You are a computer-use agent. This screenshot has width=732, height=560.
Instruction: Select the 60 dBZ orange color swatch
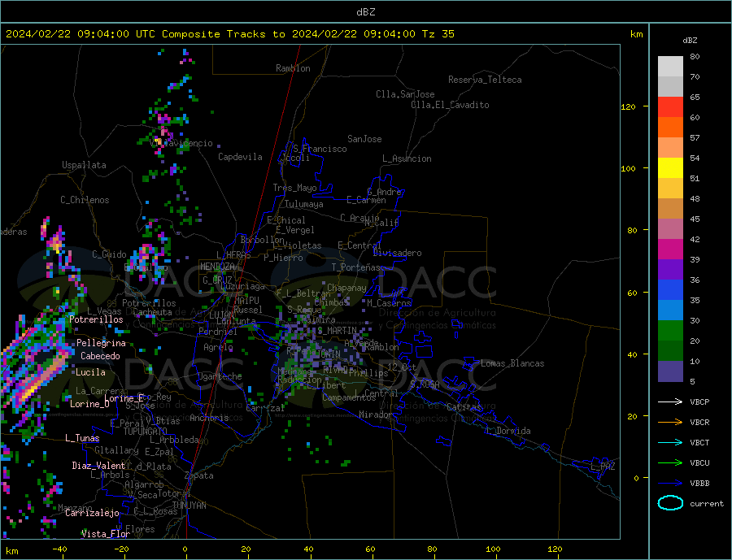(670, 128)
